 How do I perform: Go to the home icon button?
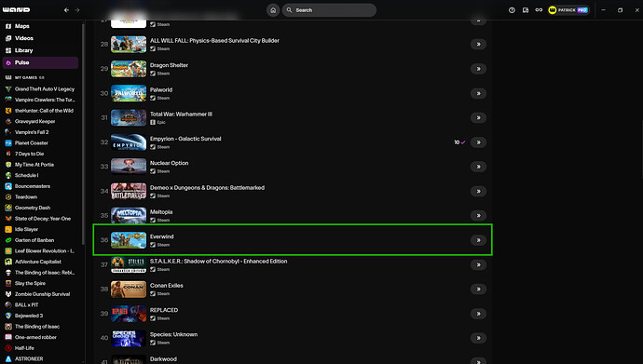coord(273,10)
